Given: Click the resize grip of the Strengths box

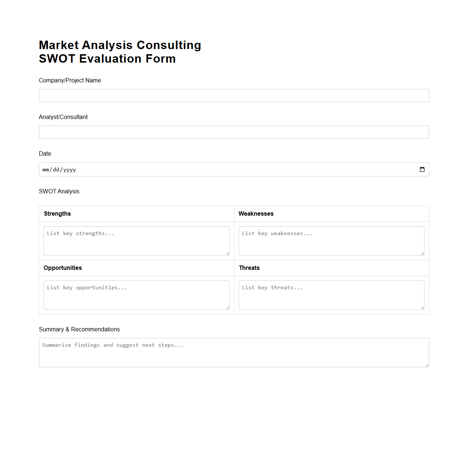Looking at the screenshot, I should (227, 254).
